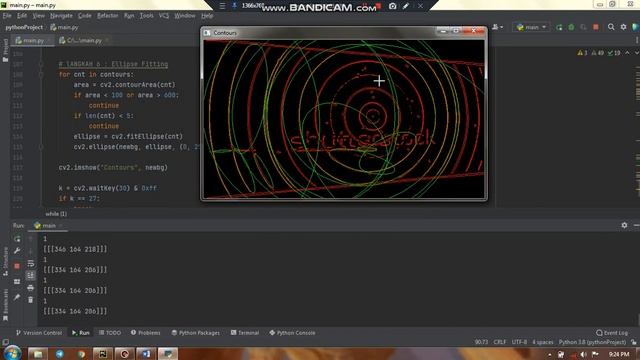The height and width of the screenshot is (360, 640).
Task: Toggle soft-wrap in Run console
Action: point(31,264)
